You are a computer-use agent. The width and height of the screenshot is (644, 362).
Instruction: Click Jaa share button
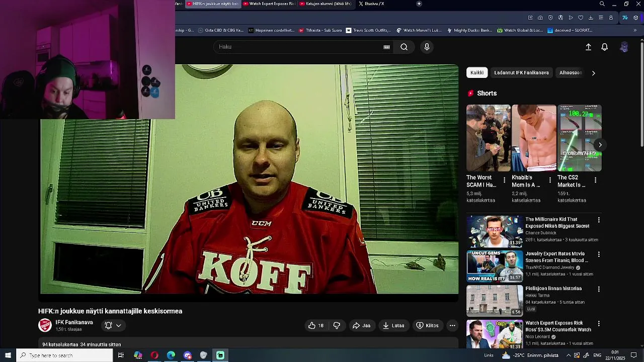tap(362, 325)
